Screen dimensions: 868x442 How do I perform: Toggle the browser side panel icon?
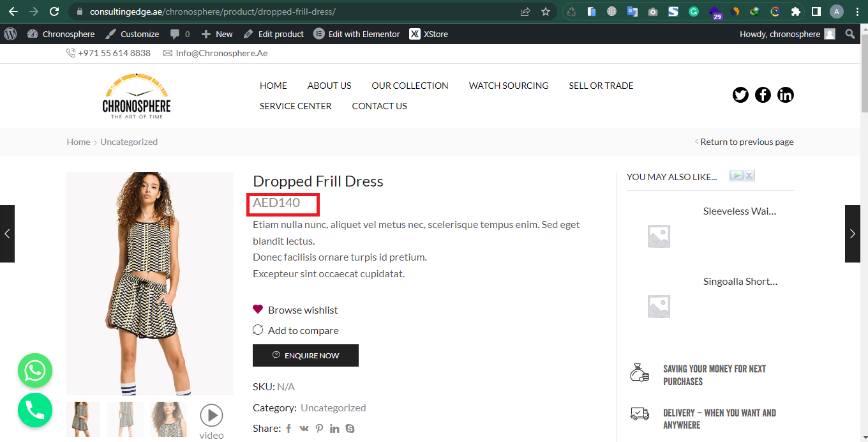coord(816,11)
